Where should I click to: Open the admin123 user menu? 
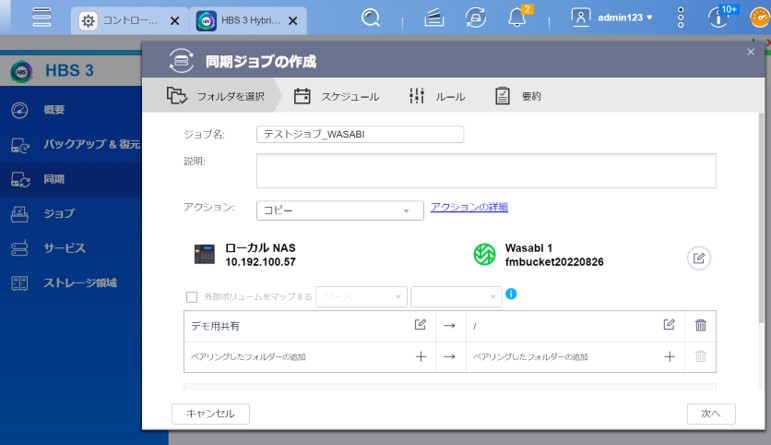[x=612, y=17]
